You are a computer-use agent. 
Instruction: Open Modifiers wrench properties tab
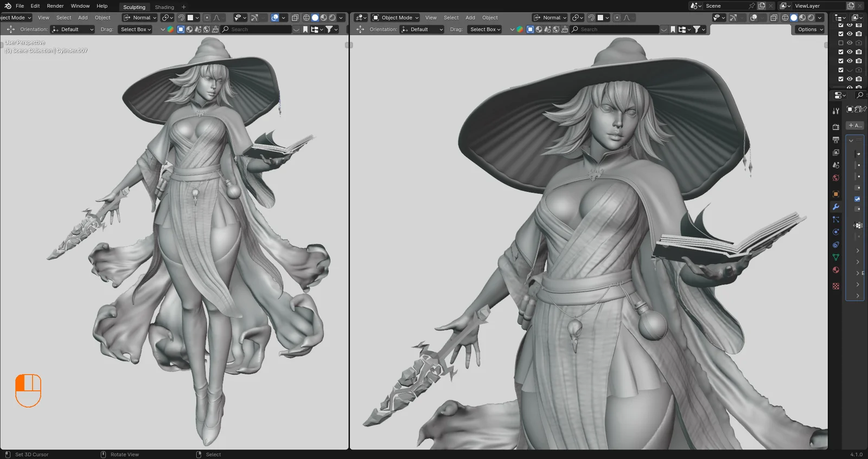[x=836, y=207]
